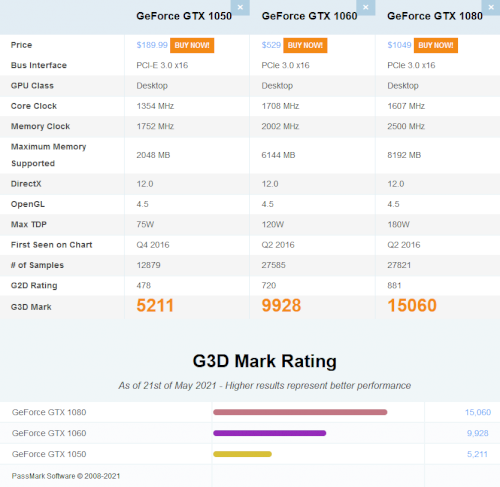Select GeForce GTX 1080 in chart list
Image resolution: width=500 pixels, height=487 pixels.
tap(49, 412)
